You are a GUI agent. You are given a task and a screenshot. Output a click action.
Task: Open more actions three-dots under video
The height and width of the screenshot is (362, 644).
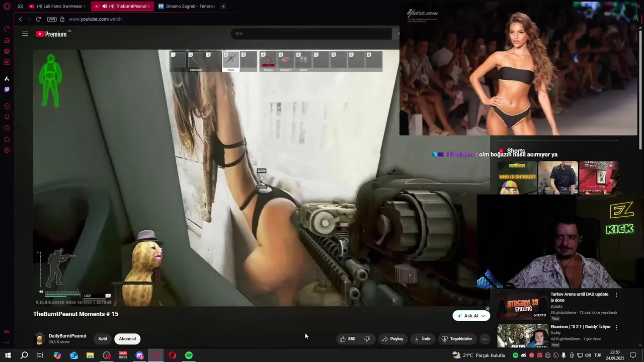(485, 339)
